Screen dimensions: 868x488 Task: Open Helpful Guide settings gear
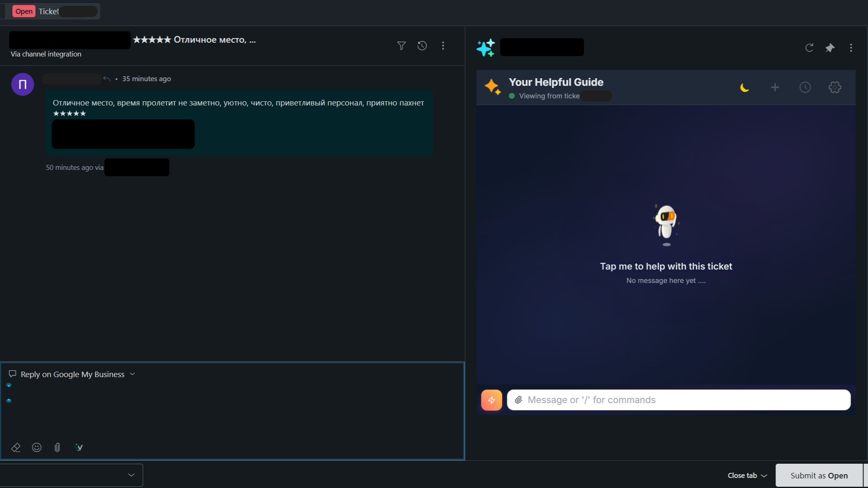834,87
